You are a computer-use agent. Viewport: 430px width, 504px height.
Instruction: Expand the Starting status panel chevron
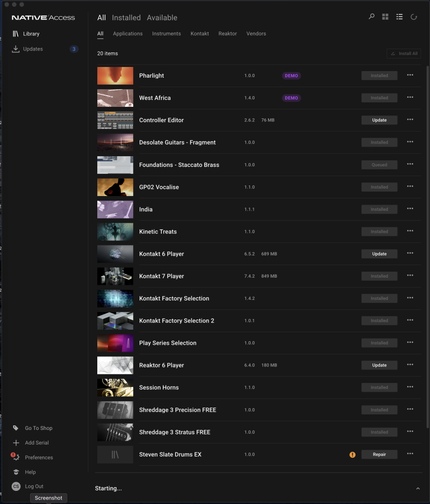click(418, 488)
